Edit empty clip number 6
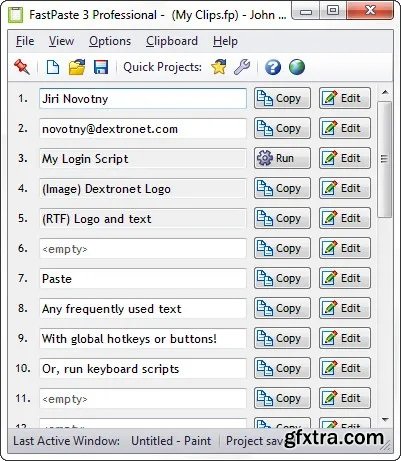 tap(345, 248)
